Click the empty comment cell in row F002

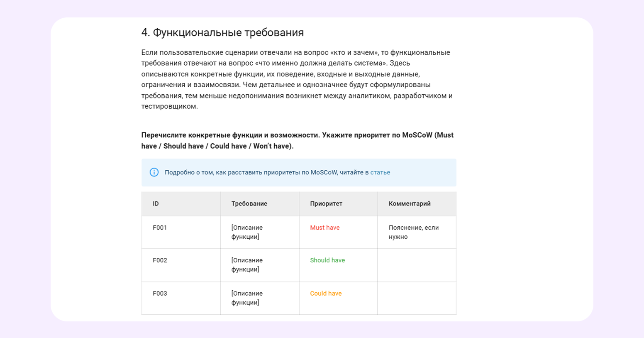[x=417, y=265]
